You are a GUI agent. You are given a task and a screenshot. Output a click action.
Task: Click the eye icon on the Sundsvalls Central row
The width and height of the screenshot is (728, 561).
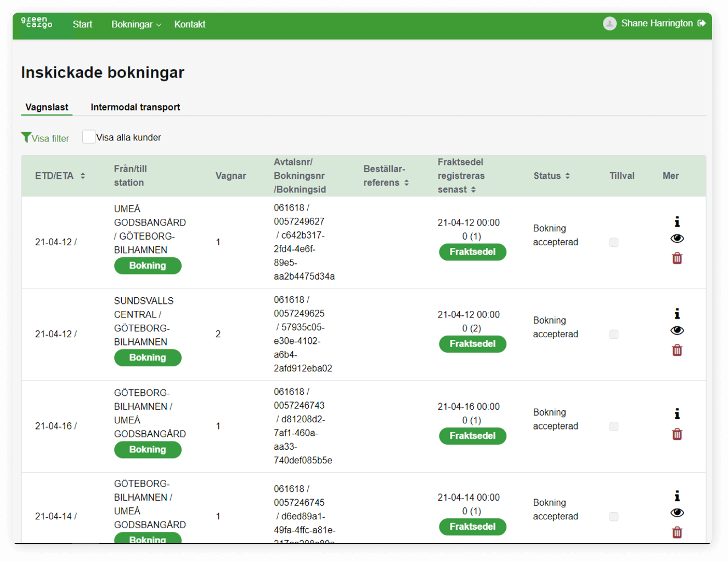677,330
